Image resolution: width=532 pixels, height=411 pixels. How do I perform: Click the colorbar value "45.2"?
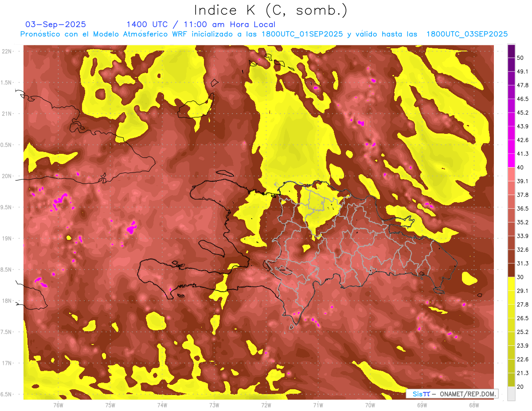click(523, 113)
